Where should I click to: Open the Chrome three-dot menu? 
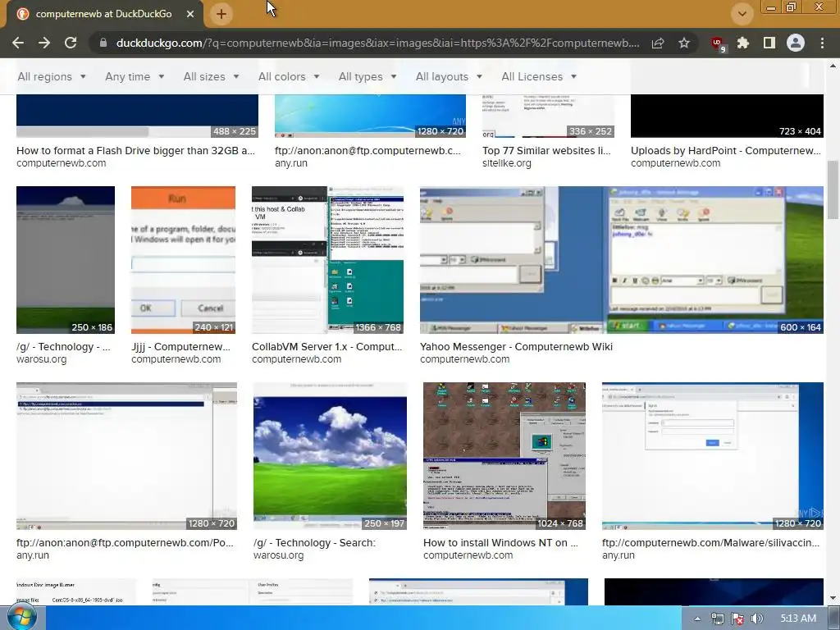pyautogui.click(x=822, y=43)
